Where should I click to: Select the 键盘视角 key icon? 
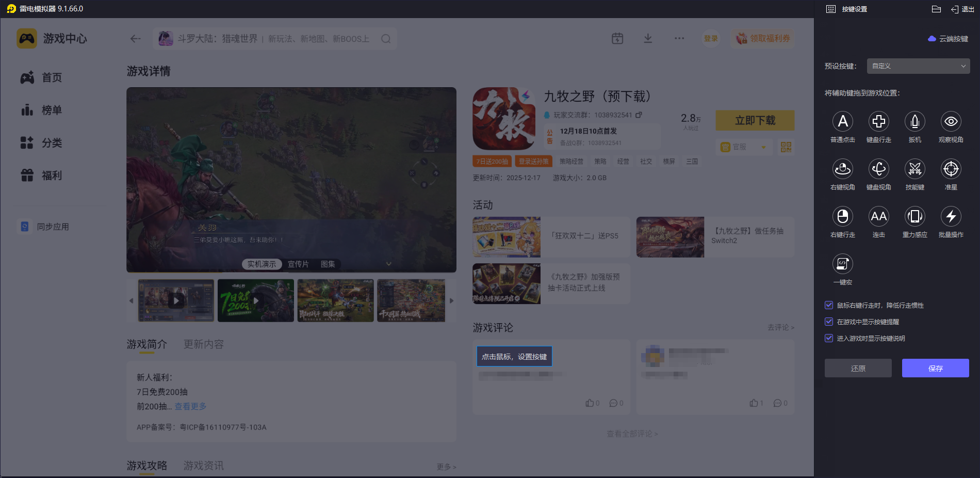[878, 169]
